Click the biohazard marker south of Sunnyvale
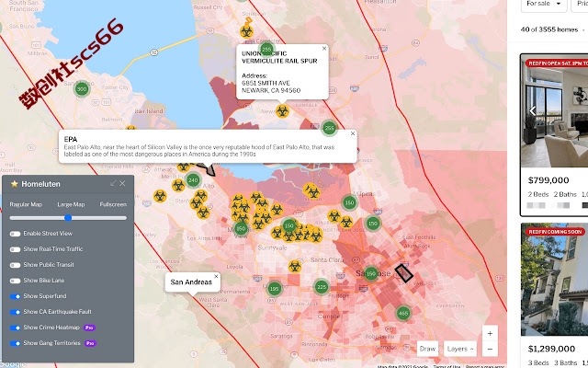The image size is (588, 368). [x=295, y=266]
